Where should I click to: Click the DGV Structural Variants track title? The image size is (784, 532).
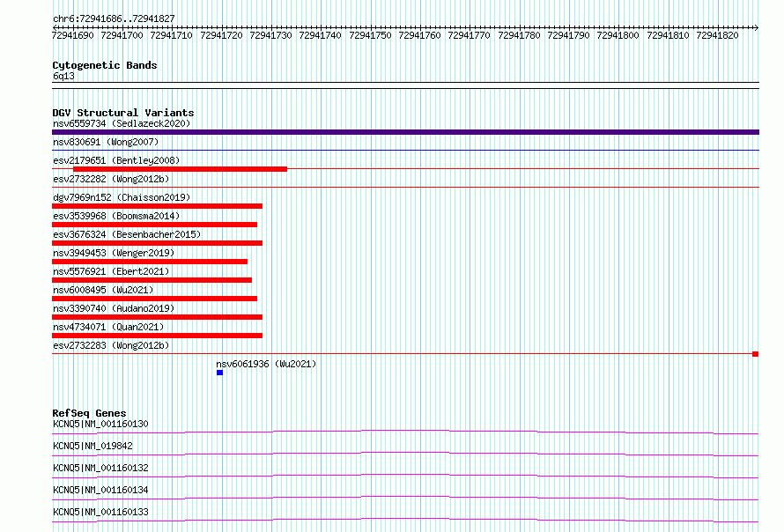pos(123,113)
